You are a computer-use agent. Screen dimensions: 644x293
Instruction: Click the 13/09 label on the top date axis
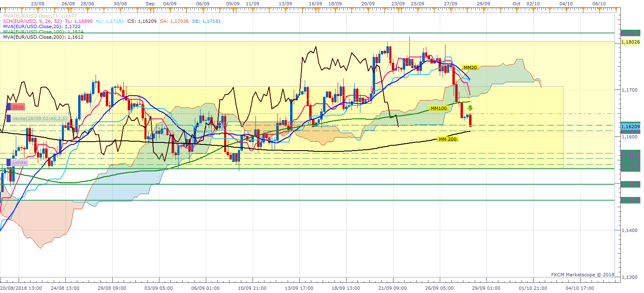point(285,4)
